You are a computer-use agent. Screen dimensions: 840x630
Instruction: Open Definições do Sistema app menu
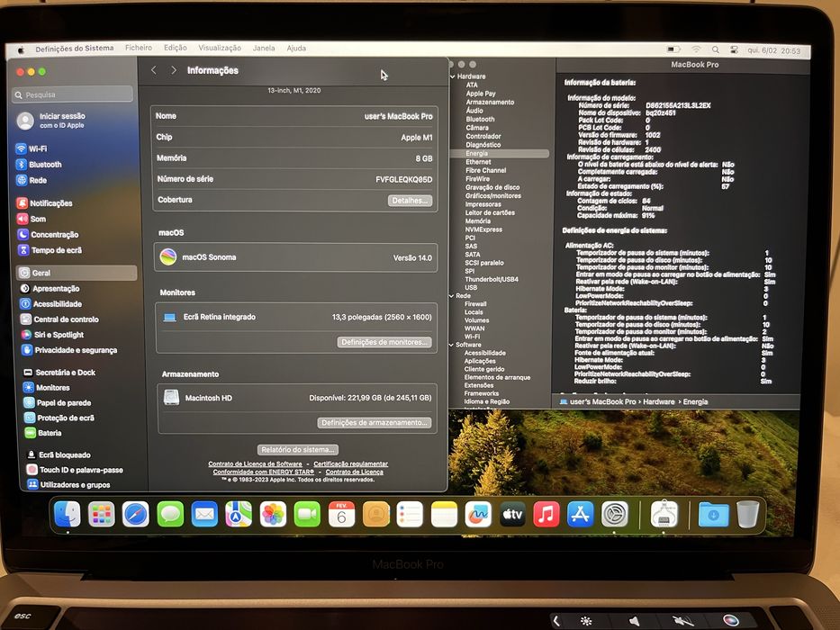pos(75,49)
